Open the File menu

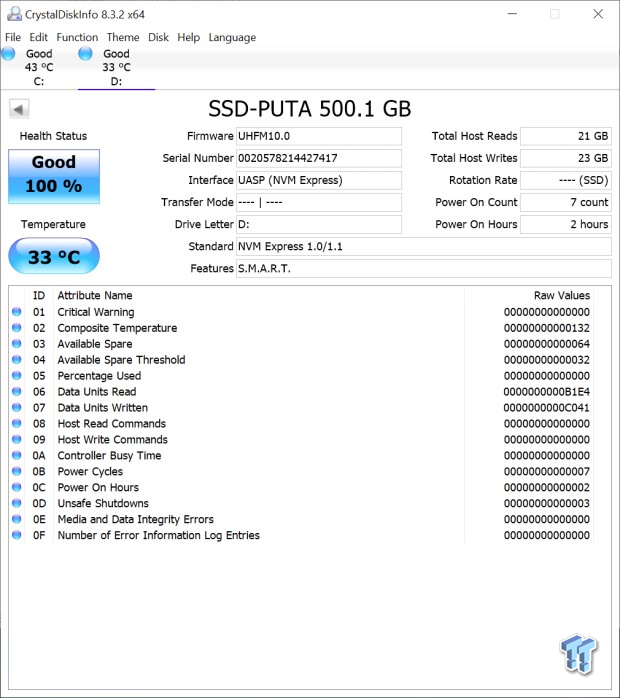[x=13, y=37]
